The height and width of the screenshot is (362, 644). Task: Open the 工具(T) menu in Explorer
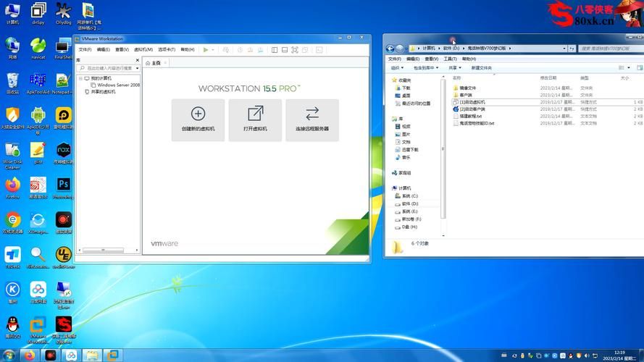point(451,59)
